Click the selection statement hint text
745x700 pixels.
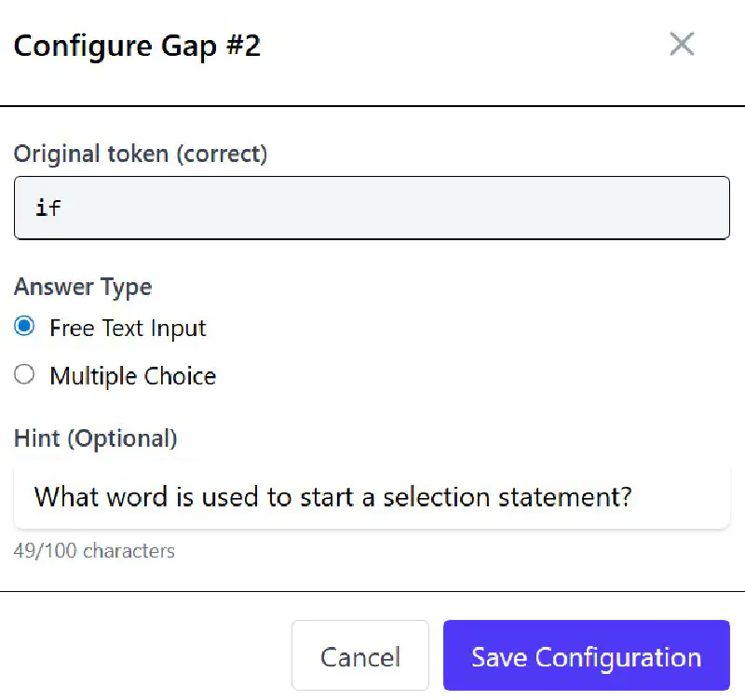click(332, 496)
